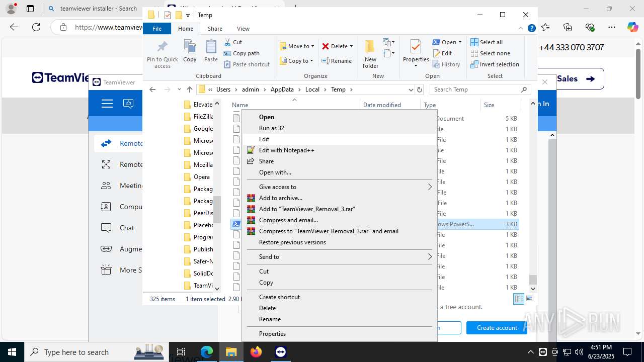Click the Properties ribbon icon
Screen dimensions: 644x362
pos(416,47)
